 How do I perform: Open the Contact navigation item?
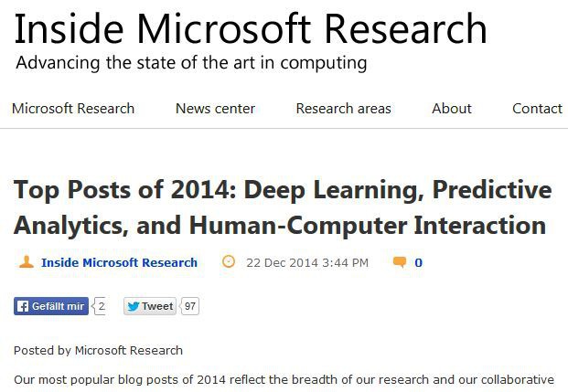(537, 108)
